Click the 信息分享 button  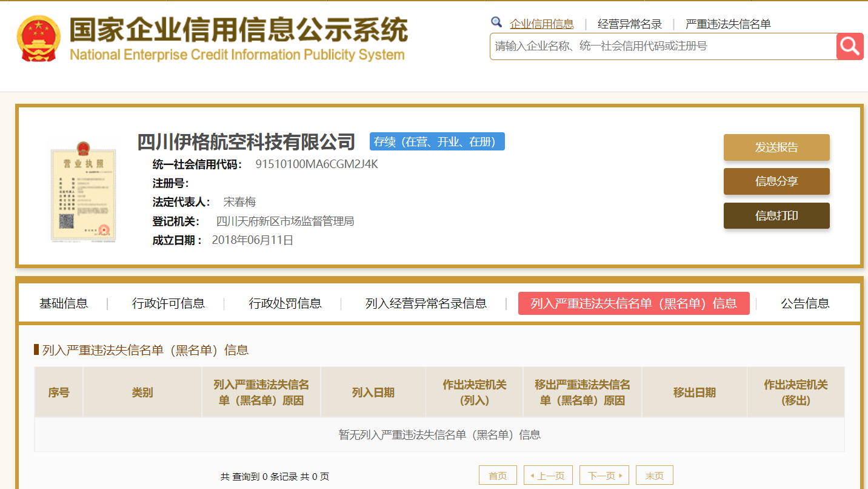[x=776, y=181]
